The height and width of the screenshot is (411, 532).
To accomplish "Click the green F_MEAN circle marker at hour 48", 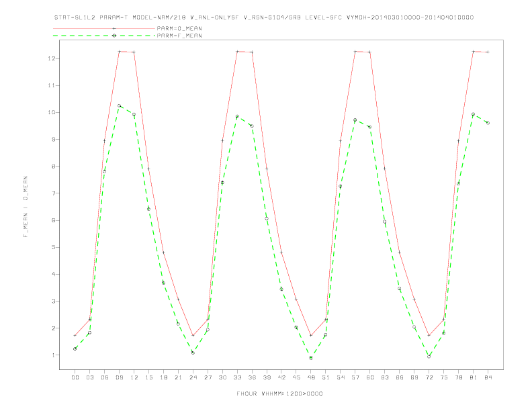I will [x=311, y=358].
